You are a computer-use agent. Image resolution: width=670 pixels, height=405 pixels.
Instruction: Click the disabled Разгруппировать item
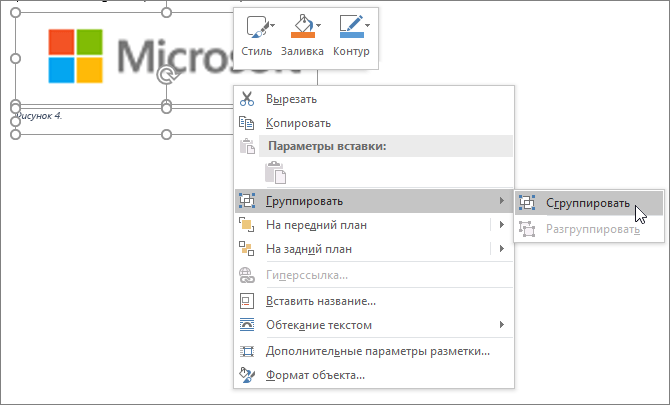[589, 229]
